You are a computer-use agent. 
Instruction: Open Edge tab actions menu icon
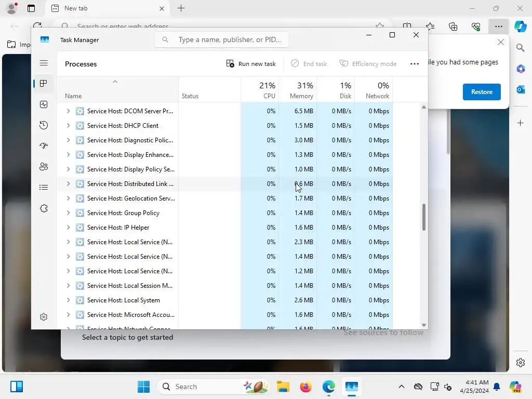click(31, 8)
